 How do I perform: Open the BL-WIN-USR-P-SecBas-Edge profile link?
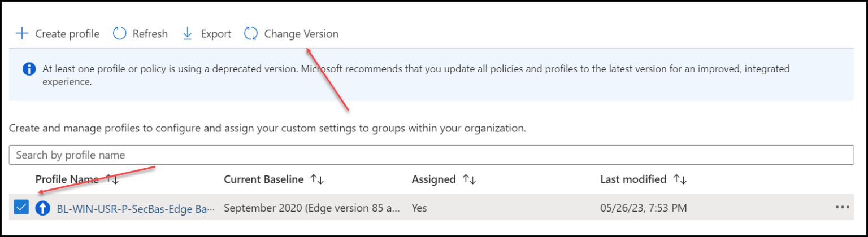136,208
